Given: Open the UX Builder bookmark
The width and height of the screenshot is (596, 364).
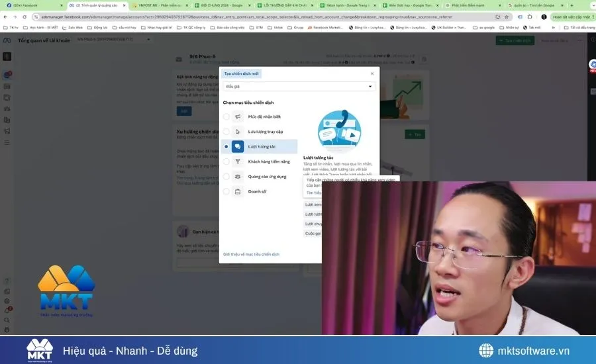Looking at the screenshot, I should coord(448,28).
